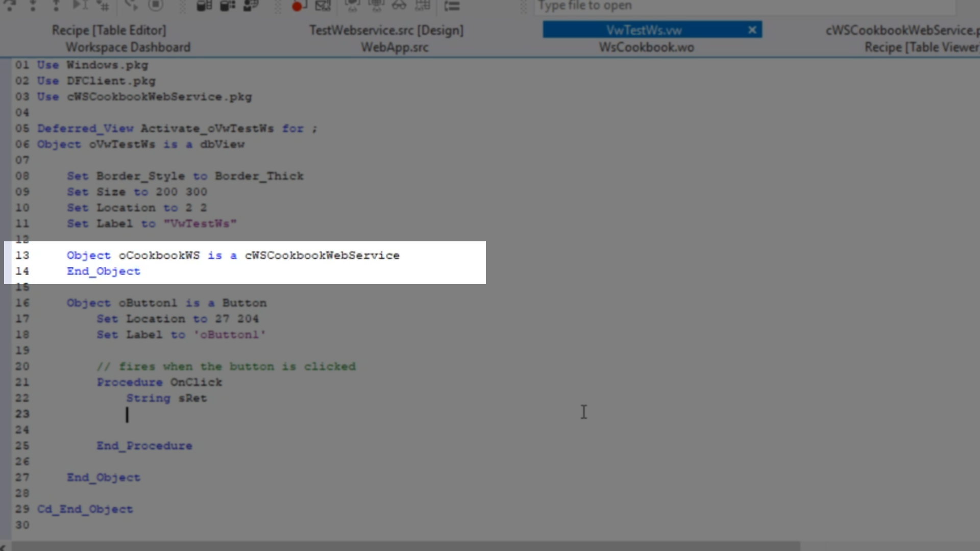Click the Stop program toolbar icon
The height and width of the screenshot is (551, 980).
[x=156, y=6]
